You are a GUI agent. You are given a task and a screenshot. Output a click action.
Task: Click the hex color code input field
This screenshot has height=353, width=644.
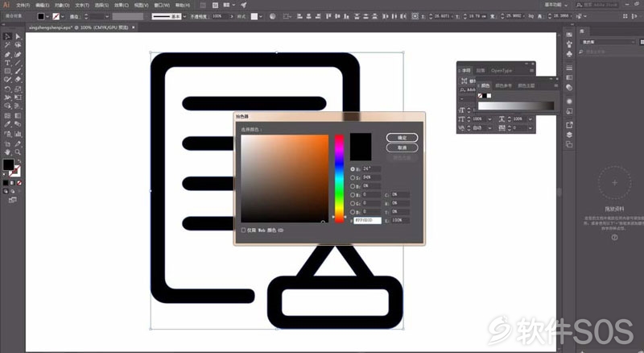(x=368, y=221)
